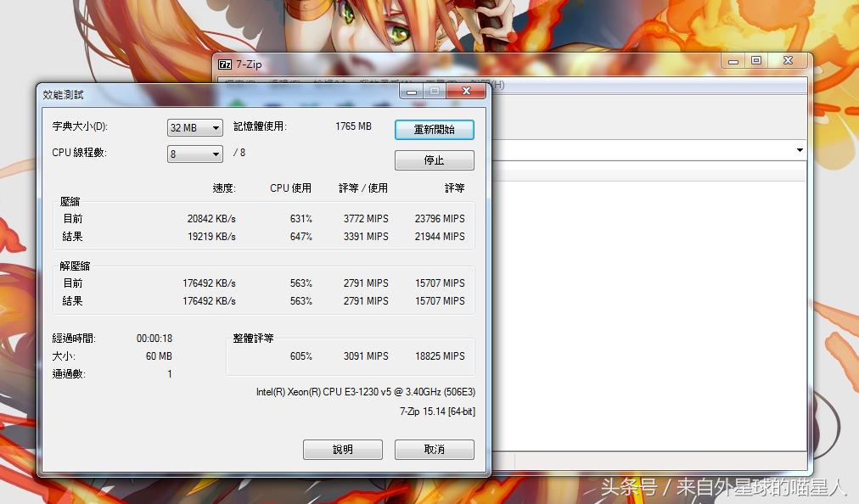The image size is (859, 504).
Task: Click the 整體評等 overall rating row
Action: click(x=365, y=356)
